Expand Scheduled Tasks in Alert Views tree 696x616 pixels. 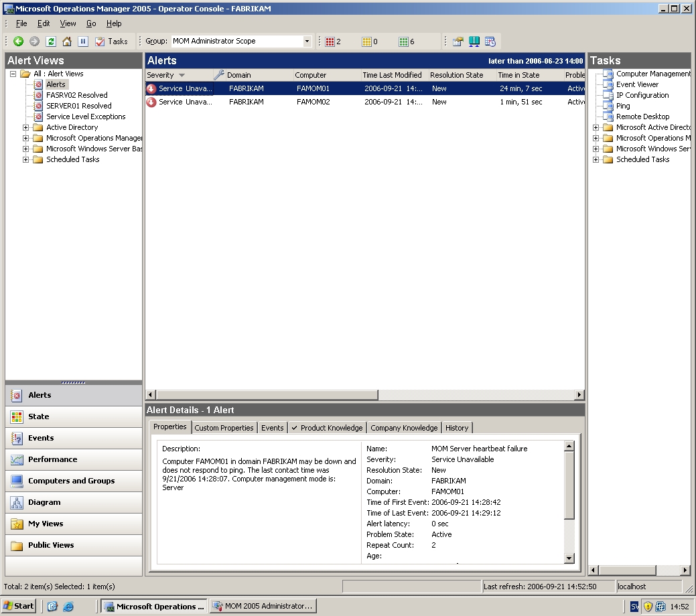pos(26,159)
